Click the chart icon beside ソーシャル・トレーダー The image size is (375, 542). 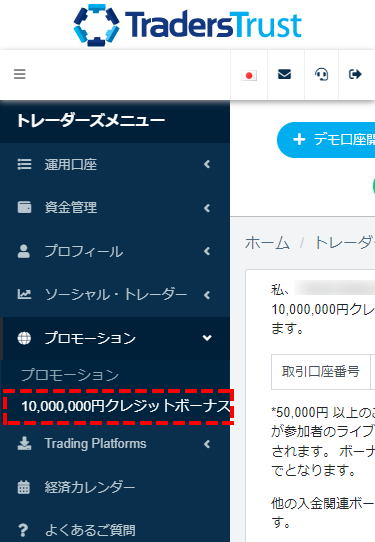click(25, 295)
